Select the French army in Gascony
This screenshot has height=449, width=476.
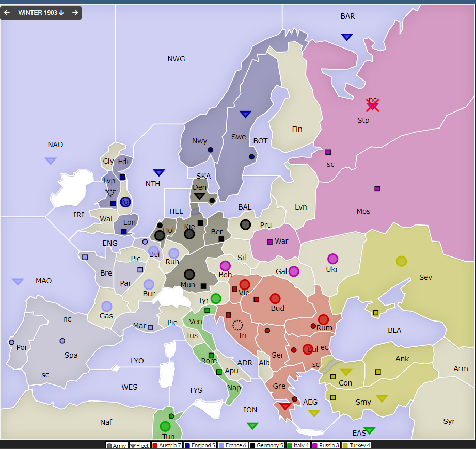pos(107,307)
